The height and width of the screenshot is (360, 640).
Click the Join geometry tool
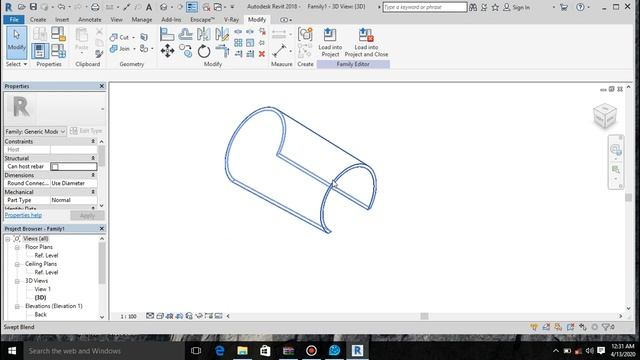[x=119, y=49]
